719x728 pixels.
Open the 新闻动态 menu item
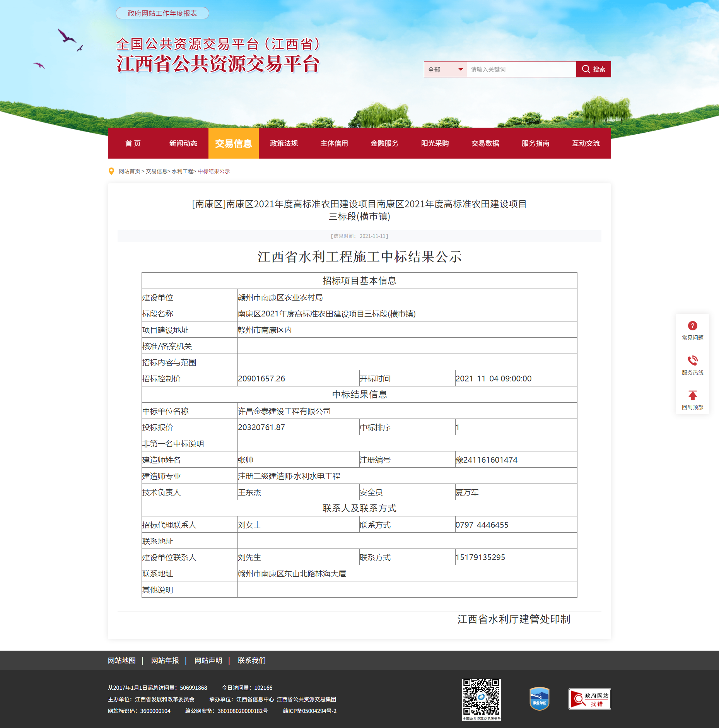coord(183,143)
